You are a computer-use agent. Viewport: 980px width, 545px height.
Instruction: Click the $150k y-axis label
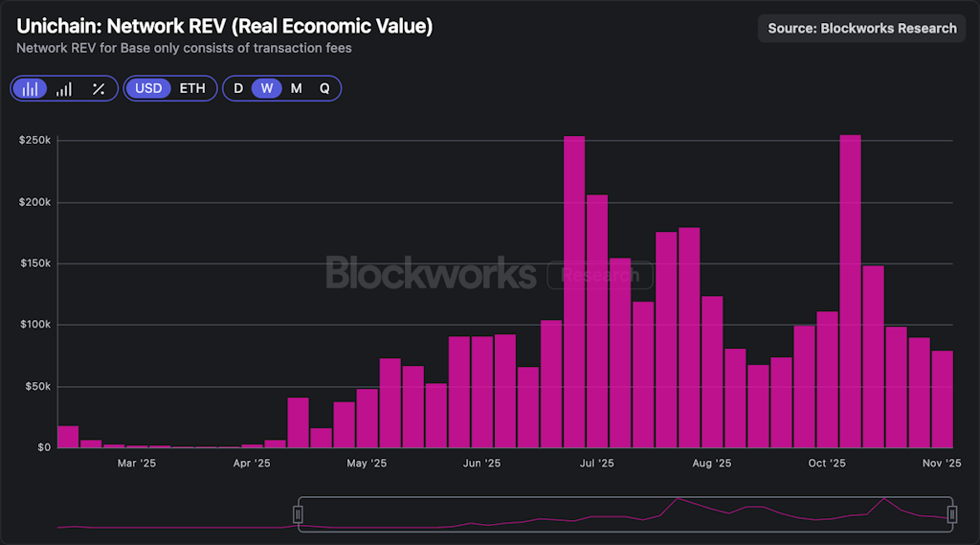[35, 263]
